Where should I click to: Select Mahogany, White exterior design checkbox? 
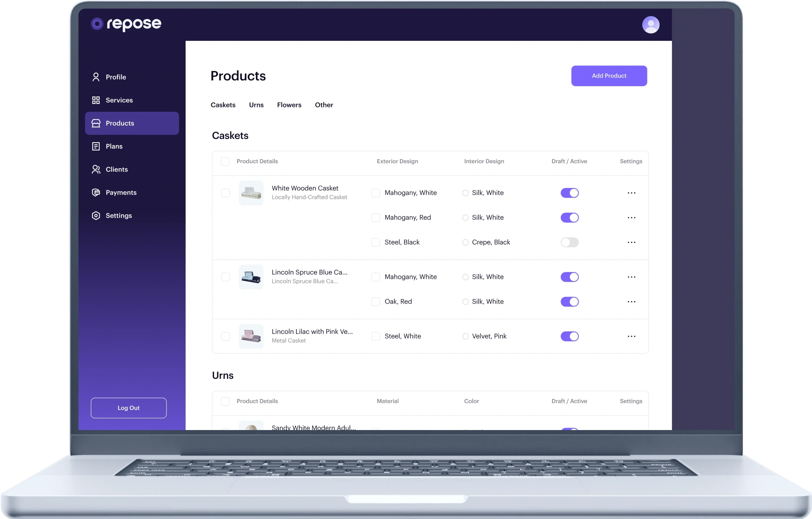pos(375,192)
